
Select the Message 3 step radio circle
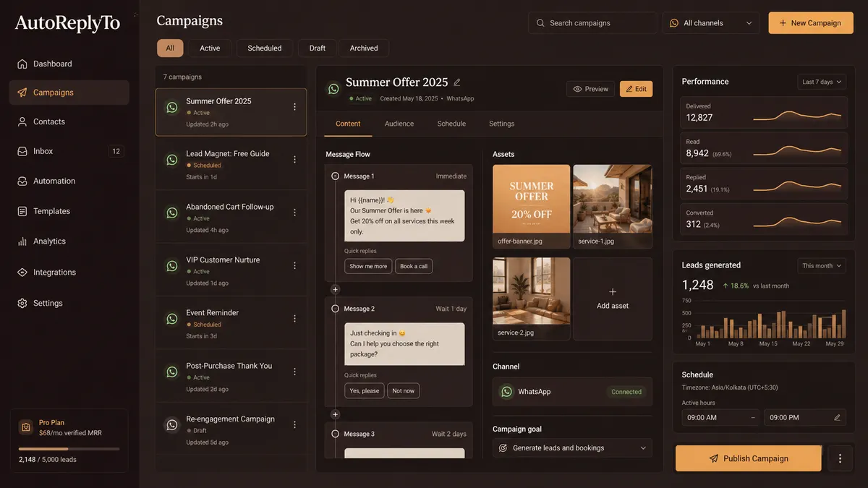point(335,434)
